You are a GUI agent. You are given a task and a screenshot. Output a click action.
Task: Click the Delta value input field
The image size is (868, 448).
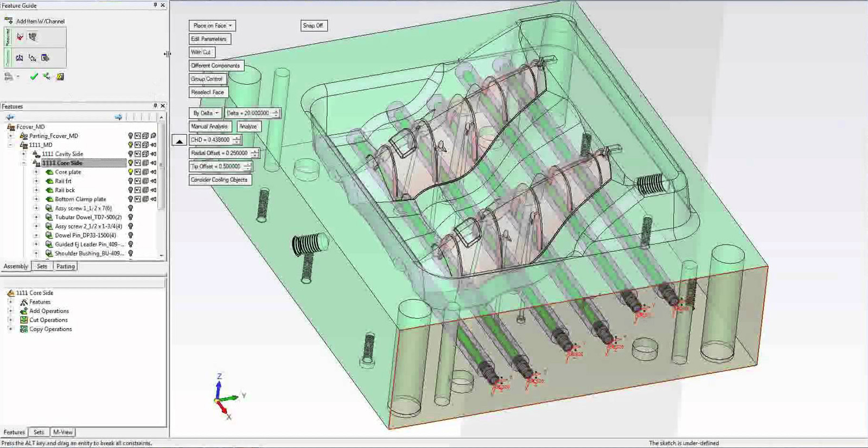tap(248, 113)
